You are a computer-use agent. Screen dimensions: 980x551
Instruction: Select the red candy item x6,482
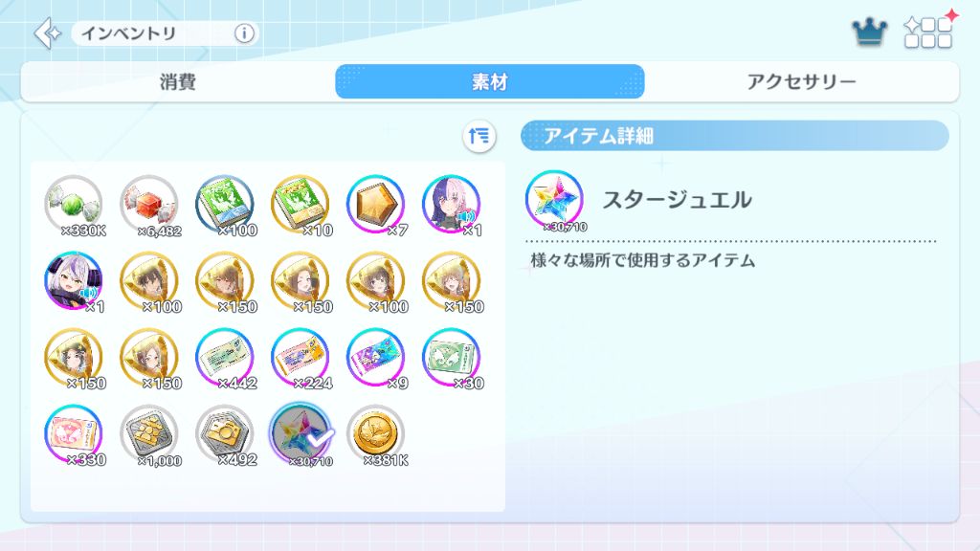coord(150,206)
